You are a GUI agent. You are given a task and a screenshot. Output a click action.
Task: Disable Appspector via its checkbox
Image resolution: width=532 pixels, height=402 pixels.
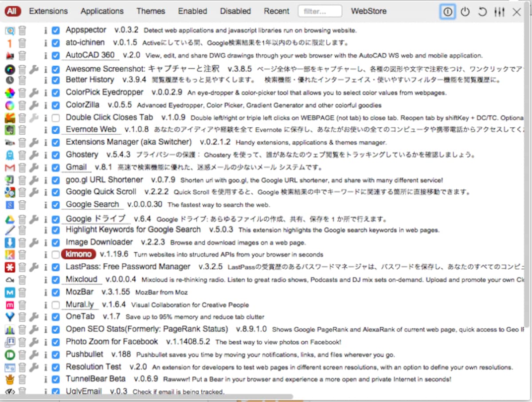tap(55, 31)
